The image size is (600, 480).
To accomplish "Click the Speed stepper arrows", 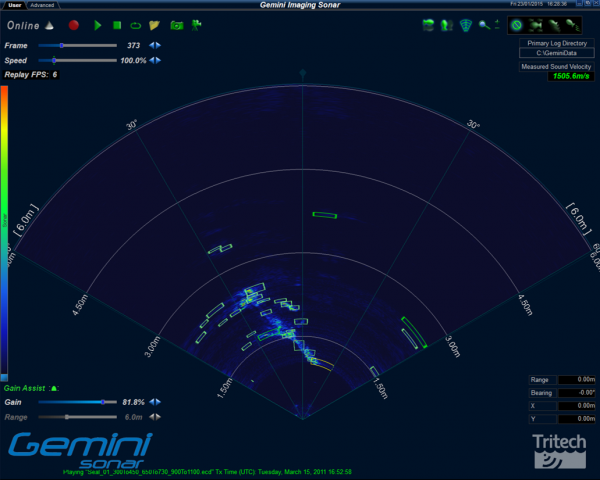I will [155, 60].
